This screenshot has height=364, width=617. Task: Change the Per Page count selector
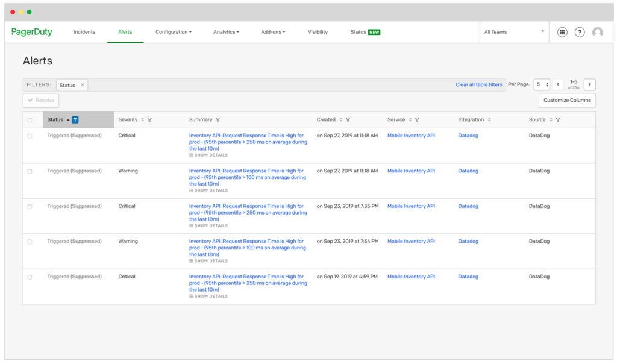(x=542, y=84)
